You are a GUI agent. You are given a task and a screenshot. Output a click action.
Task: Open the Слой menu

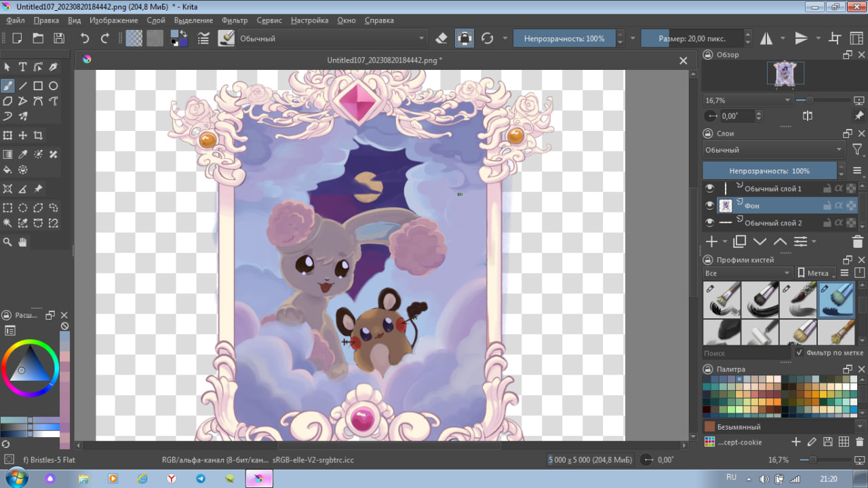point(156,20)
